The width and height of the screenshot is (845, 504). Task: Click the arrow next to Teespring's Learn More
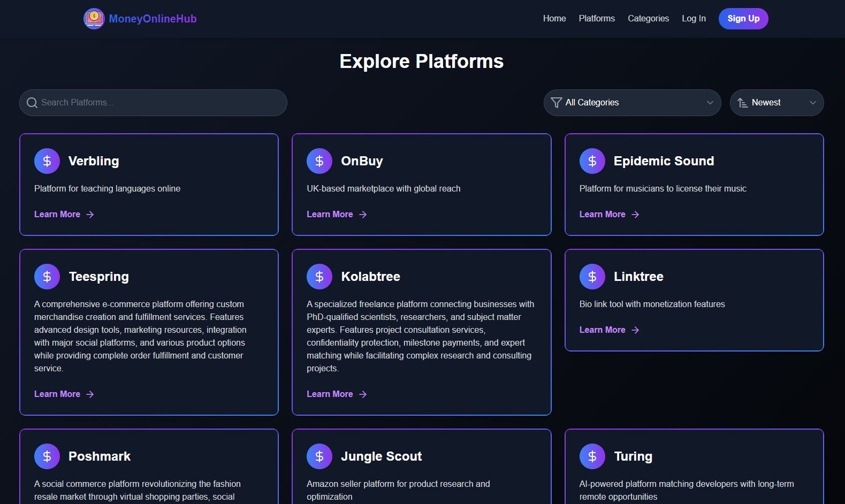tap(90, 394)
